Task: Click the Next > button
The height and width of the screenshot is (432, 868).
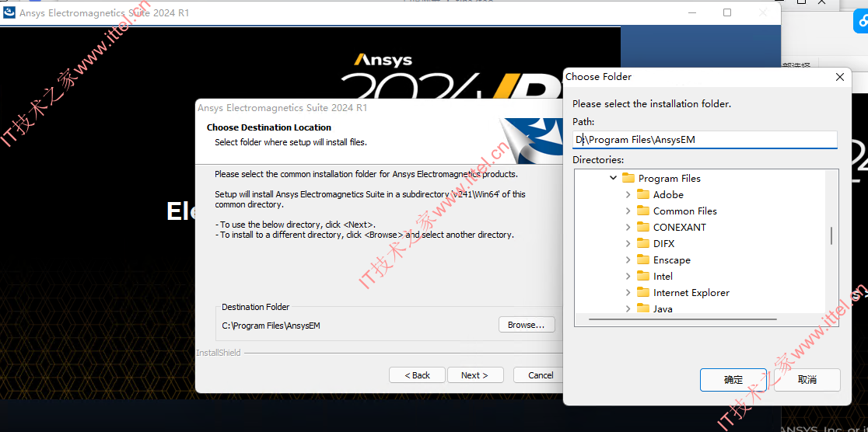Action: pos(475,375)
